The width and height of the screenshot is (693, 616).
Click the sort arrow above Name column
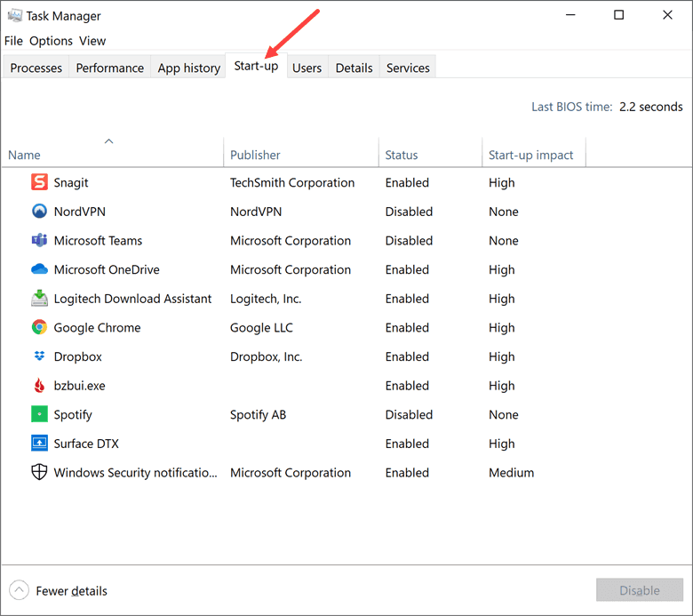[108, 141]
